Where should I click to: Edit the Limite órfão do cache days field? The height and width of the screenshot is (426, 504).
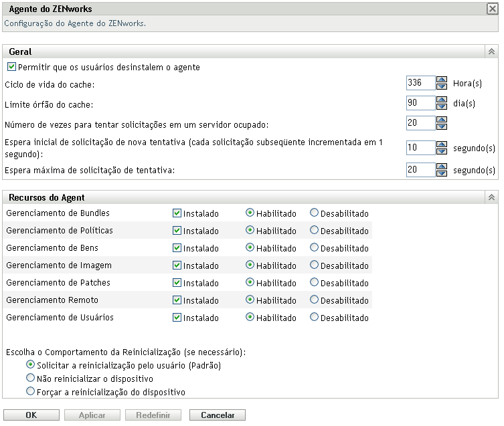tap(421, 103)
